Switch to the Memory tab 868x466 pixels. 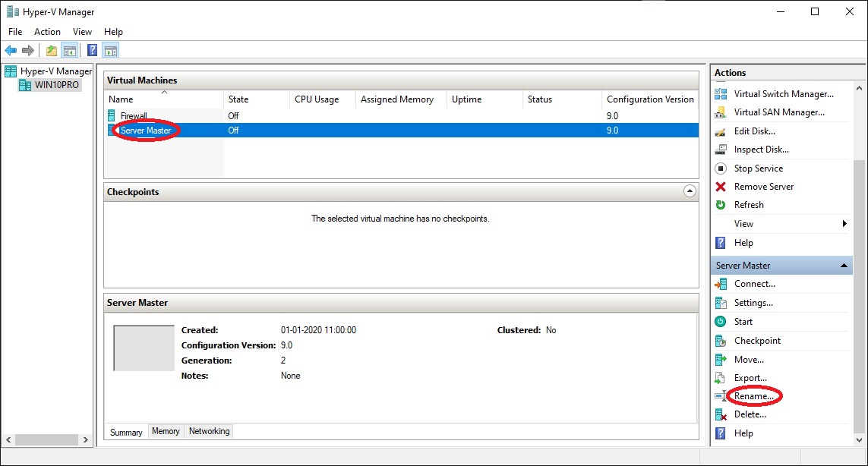point(166,431)
